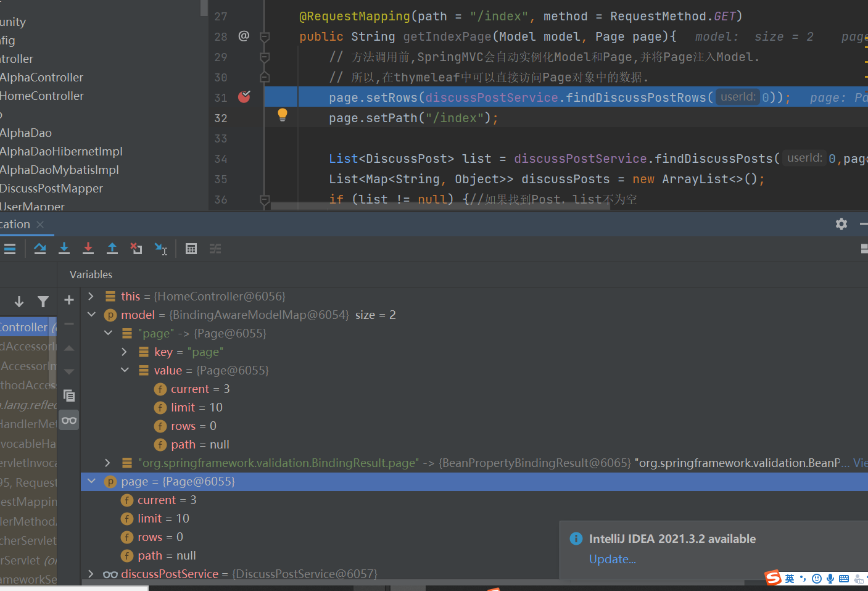Open AlphaDaoMybatisImpl in project tree
Image resolution: width=868 pixels, height=591 pixels.
click(x=59, y=170)
